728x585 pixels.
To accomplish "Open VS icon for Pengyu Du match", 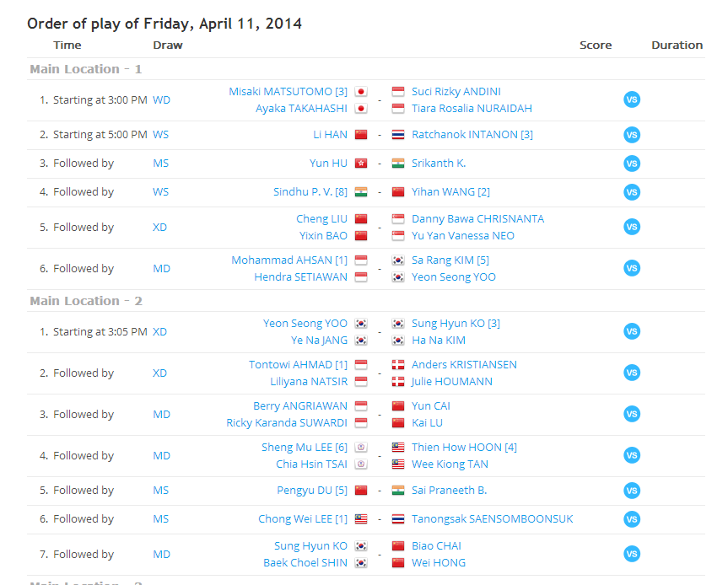I will [632, 491].
